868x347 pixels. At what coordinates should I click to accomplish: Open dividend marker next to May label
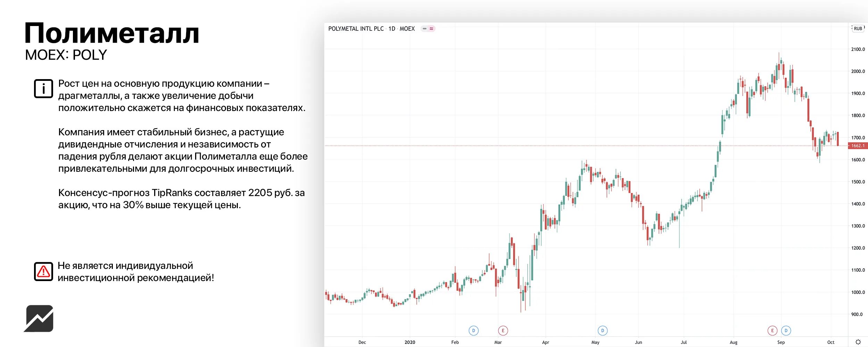click(603, 331)
